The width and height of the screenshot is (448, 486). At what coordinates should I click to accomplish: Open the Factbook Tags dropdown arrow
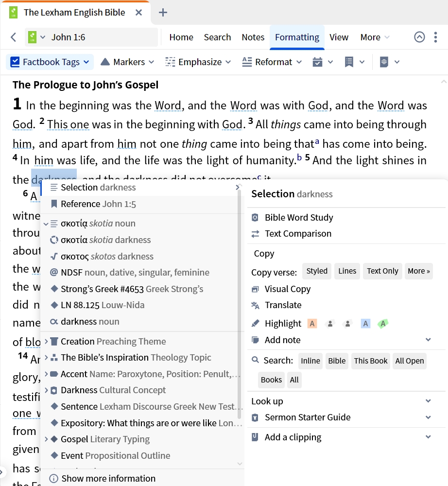point(86,62)
